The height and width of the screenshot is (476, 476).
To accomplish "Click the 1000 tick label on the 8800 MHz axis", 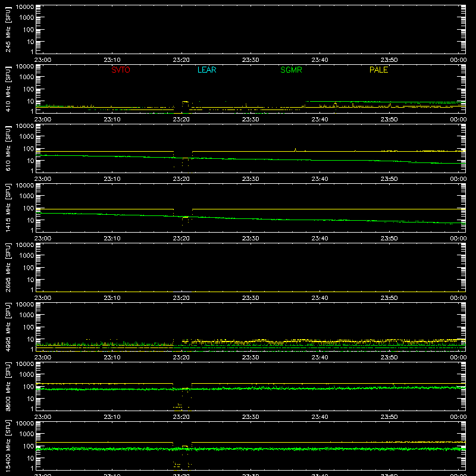I will (27, 375).
